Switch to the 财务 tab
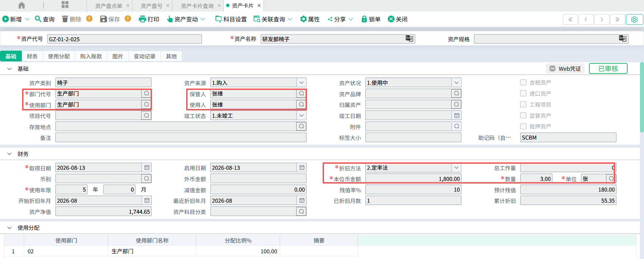The width and height of the screenshot is (644, 259). [32, 56]
